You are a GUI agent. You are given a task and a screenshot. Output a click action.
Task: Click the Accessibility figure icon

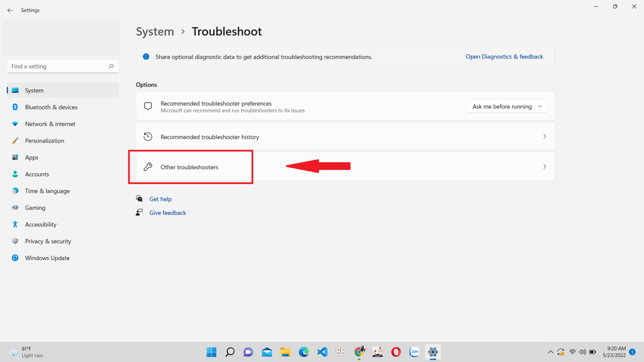click(15, 224)
